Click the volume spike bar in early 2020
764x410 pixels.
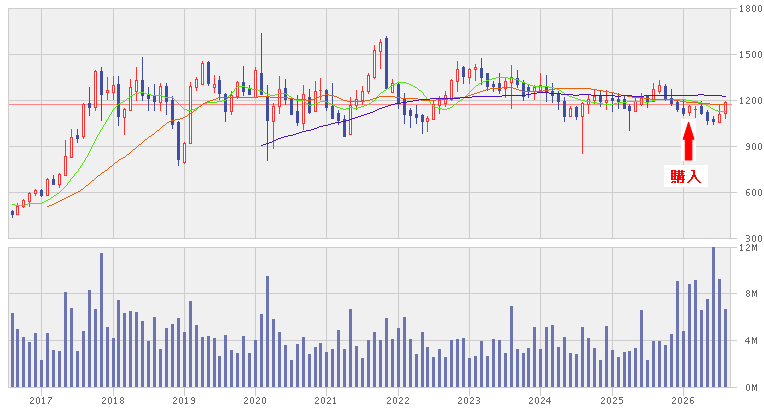pyautogui.click(x=267, y=332)
